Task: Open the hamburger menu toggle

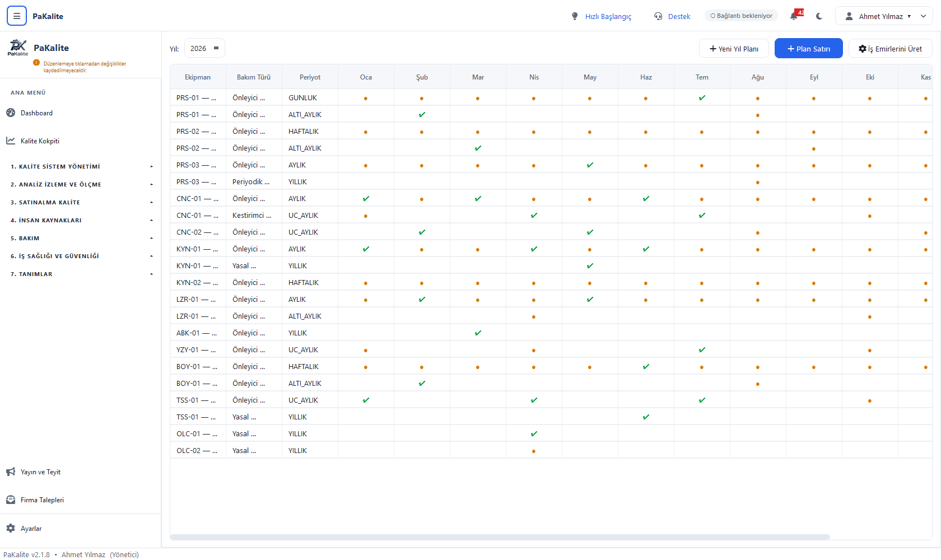Action: click(17, 16)
